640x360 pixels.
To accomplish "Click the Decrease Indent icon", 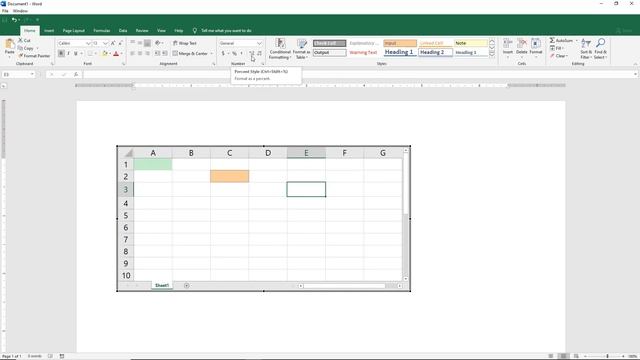I will coord(157,53).
